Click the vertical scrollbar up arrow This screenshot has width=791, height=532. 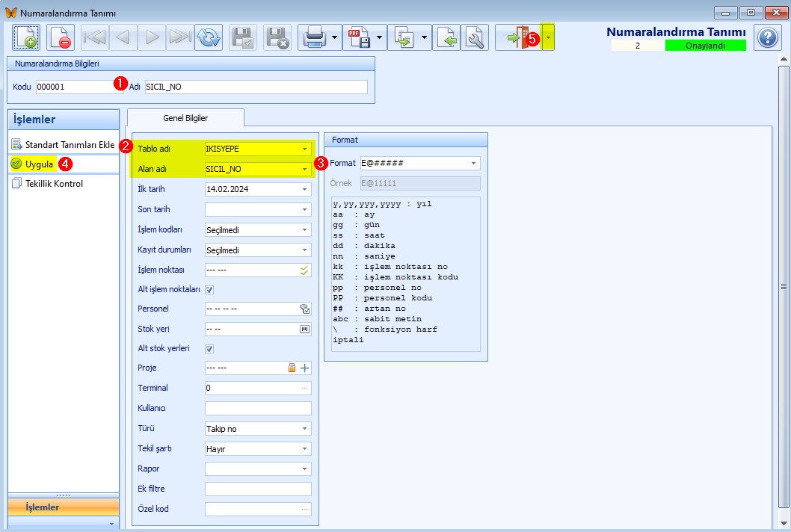[784, 59]
